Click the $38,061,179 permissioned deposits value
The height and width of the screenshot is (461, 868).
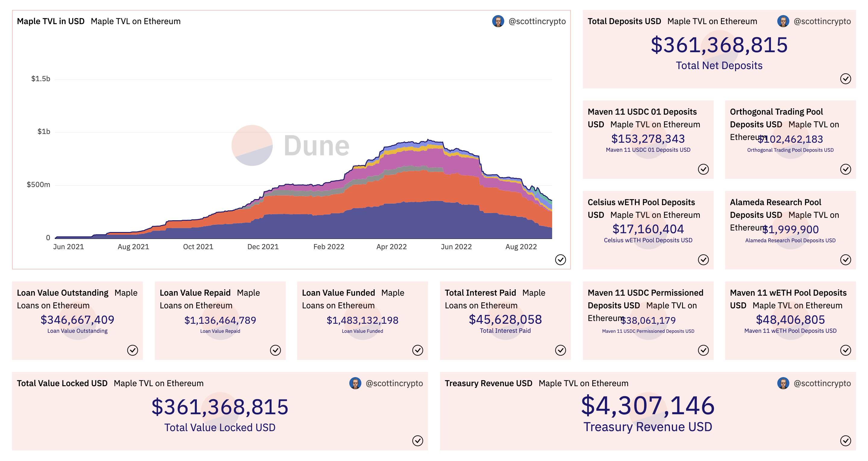(648, 320)
